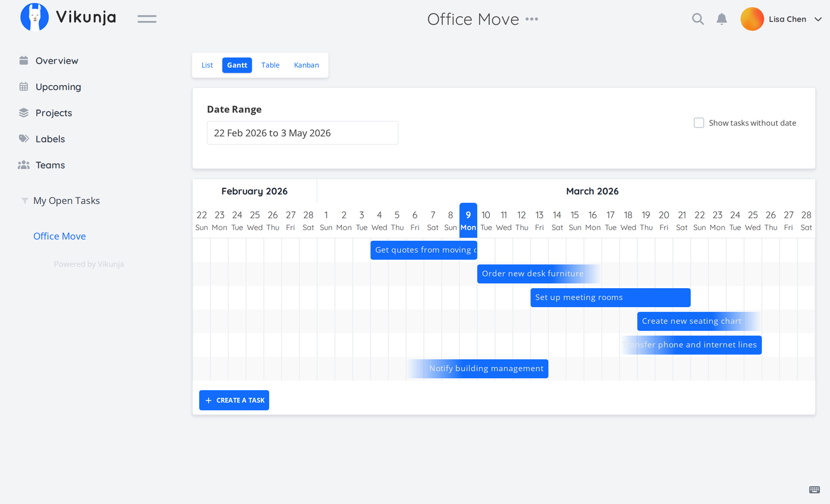
Task: Open the Teams sidebar item
Action: pos(50,165)
